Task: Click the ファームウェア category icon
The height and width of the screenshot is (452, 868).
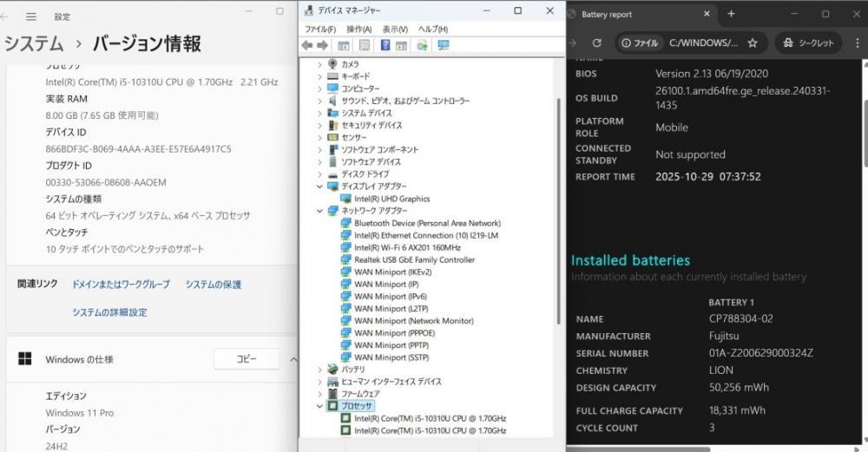Action: (x=332, y=393)
